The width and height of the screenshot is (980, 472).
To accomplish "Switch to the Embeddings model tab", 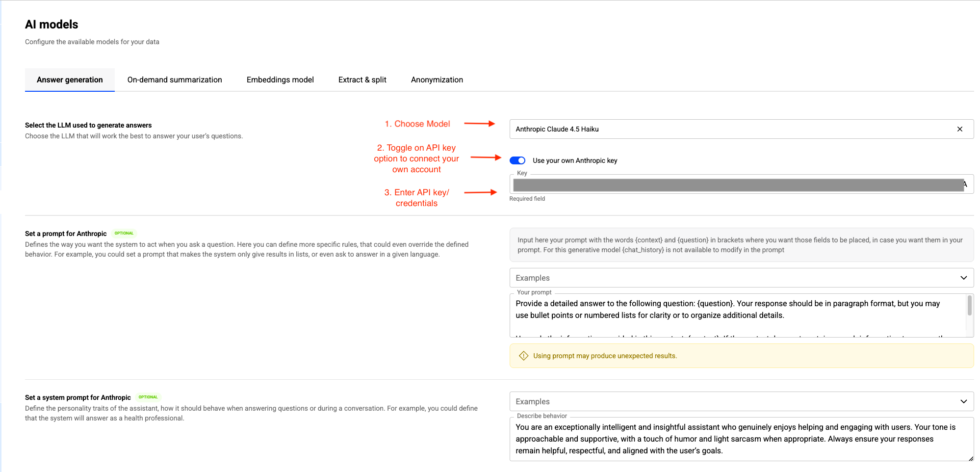I will [280, 79].
